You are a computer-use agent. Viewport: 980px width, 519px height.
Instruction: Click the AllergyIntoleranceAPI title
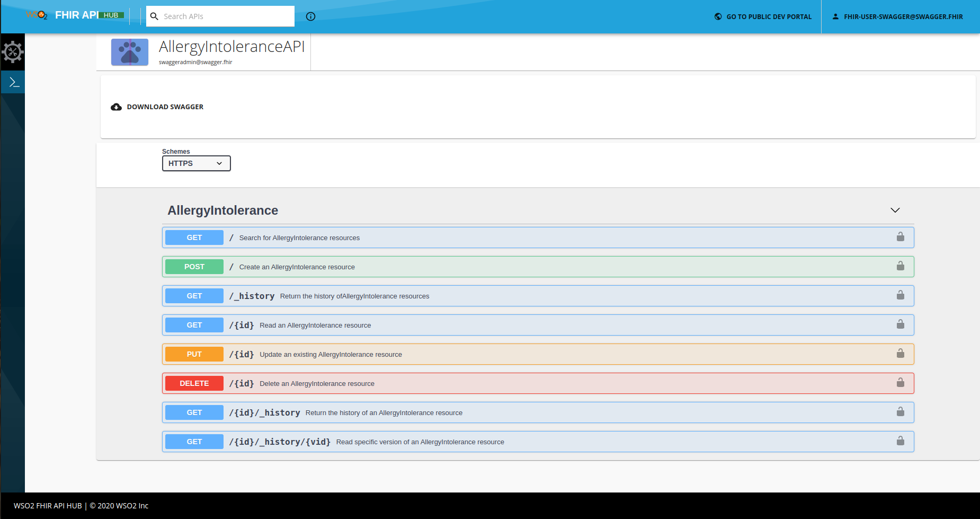(x=231, y=47)
